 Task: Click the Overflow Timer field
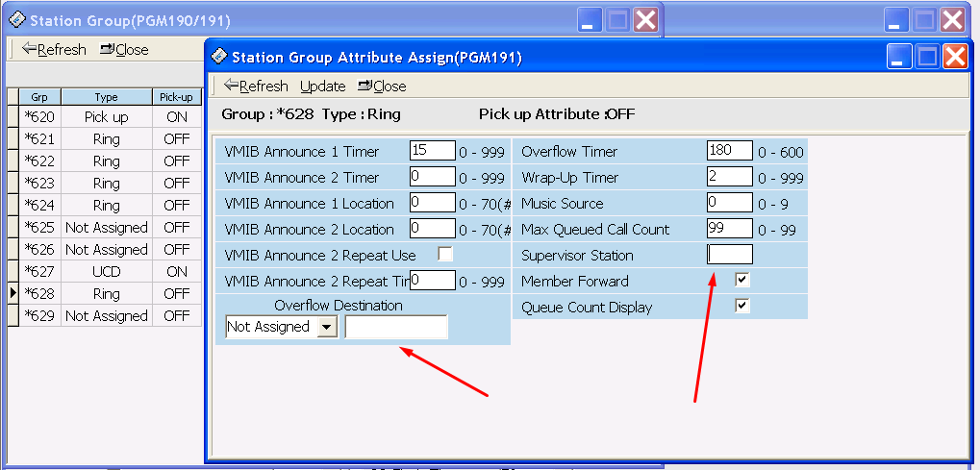point(730,151)
